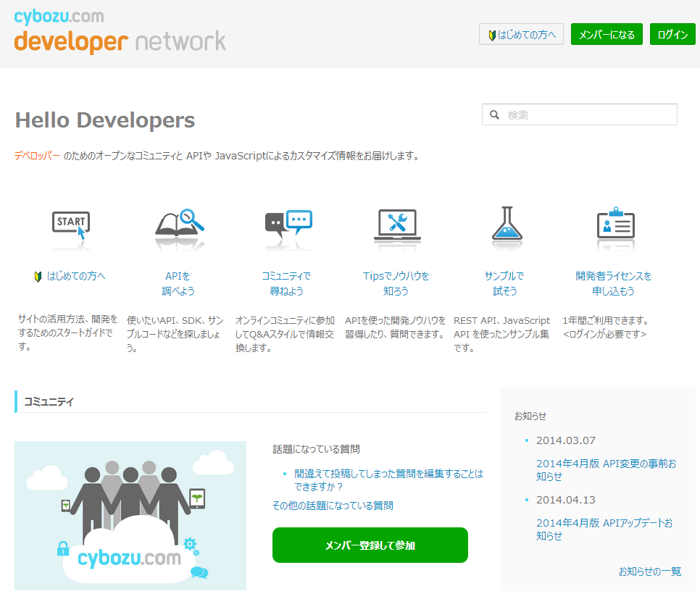Open 2014年4月版 API変更の事前お知らせ link

point(606,470)
